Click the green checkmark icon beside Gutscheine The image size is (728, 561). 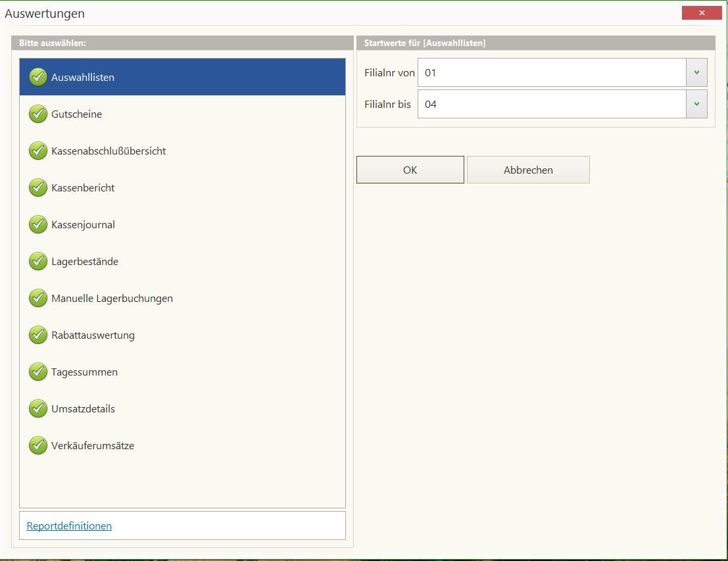38,114
